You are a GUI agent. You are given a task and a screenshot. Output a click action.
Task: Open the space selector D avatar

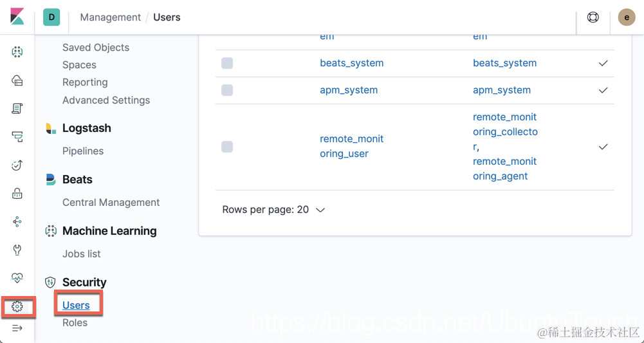(x=51, y=17)
